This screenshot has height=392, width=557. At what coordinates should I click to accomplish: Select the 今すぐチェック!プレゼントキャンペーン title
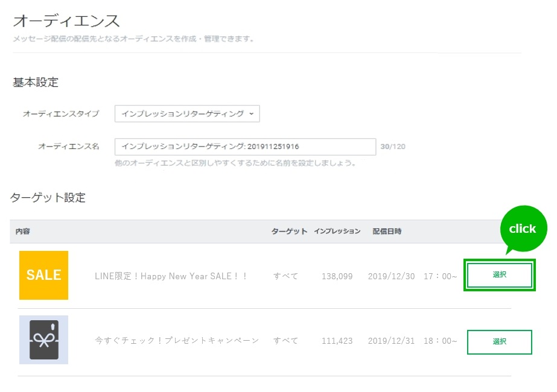[x=177, y=341]
